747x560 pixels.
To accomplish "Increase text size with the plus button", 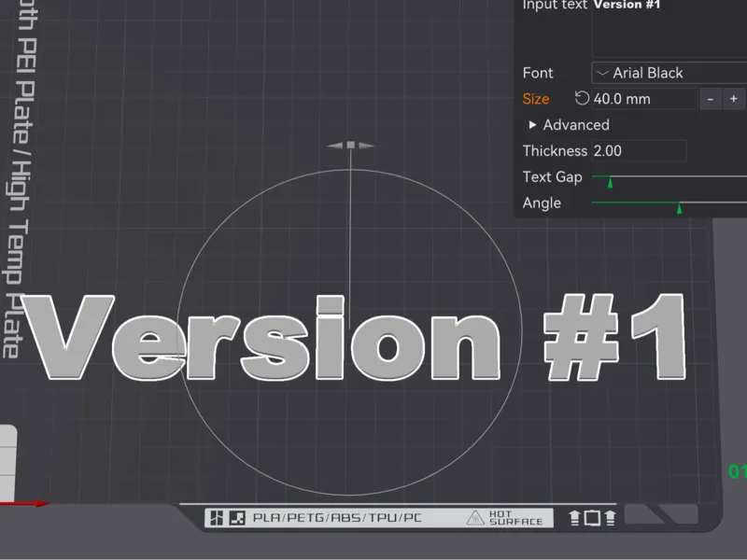I will 734,99.
